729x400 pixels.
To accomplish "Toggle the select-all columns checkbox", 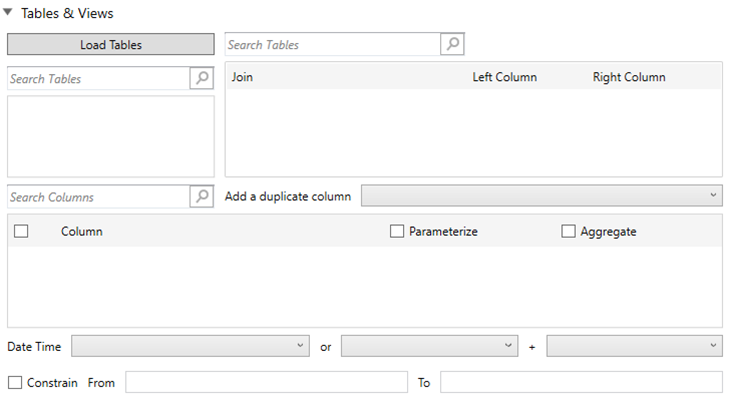I will coord(21,231).
